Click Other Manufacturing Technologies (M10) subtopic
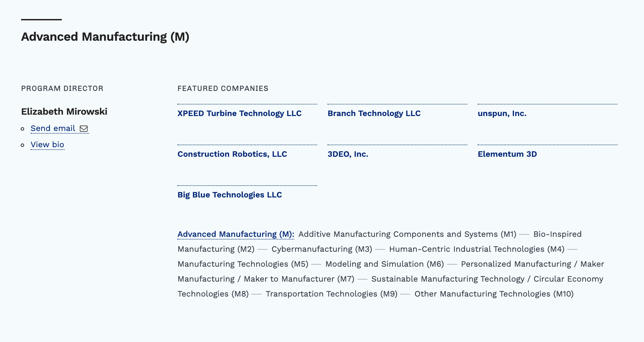The image size is (644, 342). click(x=494, y=294)
